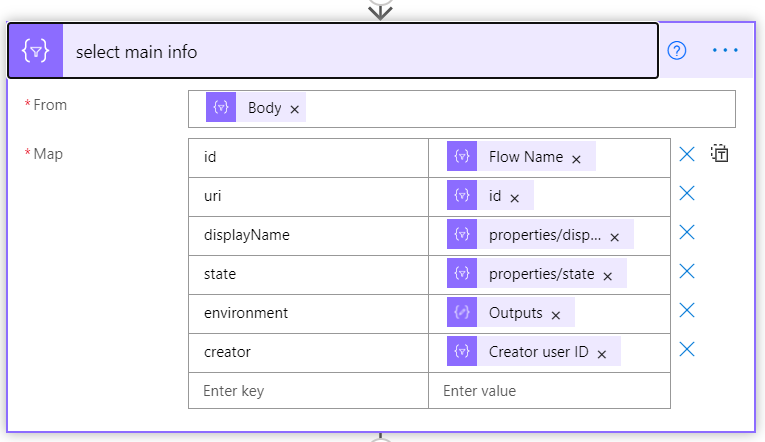Remove the Flow Name token
This screenshot has height=442, width=765.
coord(576,160)
